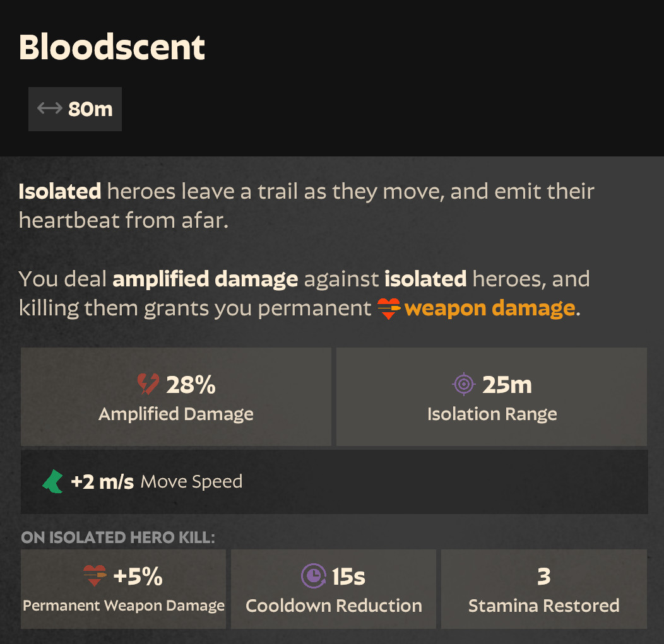Click the broken heart Amplified Damage icon
Screen dimensions: 664x644
148,384
